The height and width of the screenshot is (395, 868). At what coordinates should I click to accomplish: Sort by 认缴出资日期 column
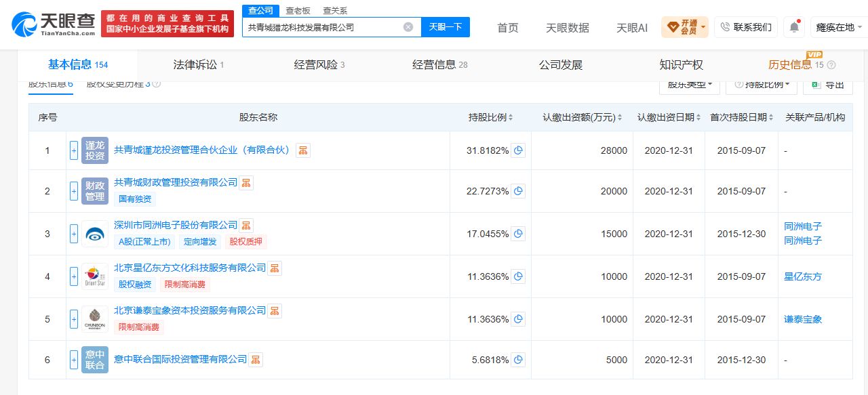[669, 117]
